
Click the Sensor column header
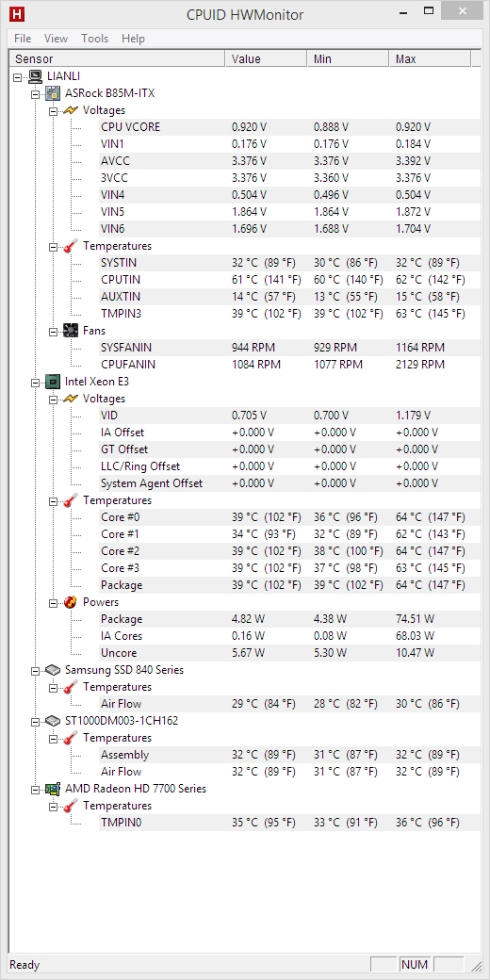pos(117,58)
